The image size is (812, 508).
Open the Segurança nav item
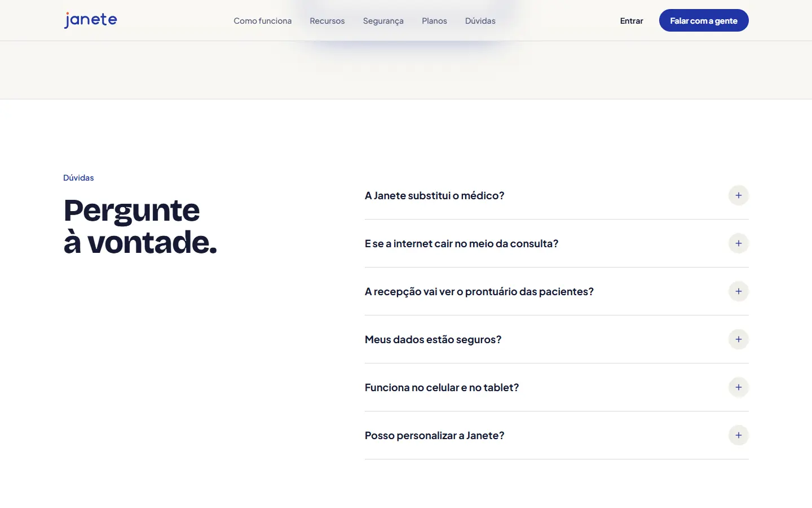coord(383,21)
